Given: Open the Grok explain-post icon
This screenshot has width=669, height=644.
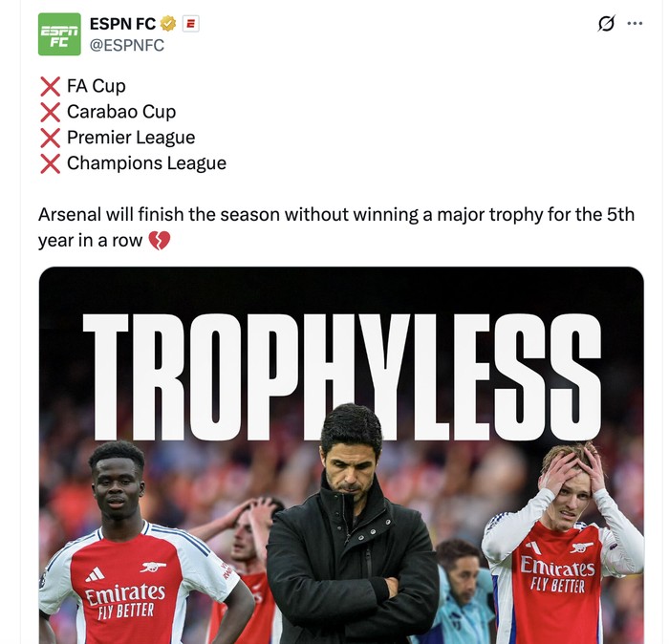Looking at the screenshot, I should (x=606, y=24).
